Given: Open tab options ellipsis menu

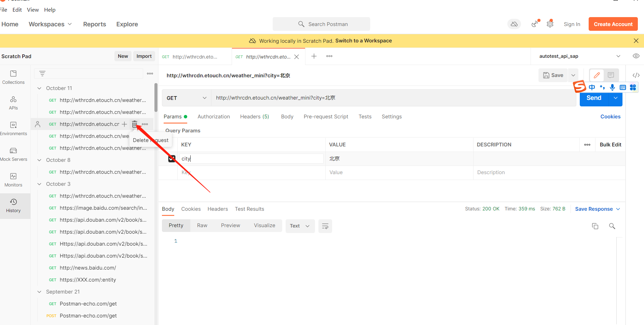Looking at the screenshot, I should coord(329,56).
